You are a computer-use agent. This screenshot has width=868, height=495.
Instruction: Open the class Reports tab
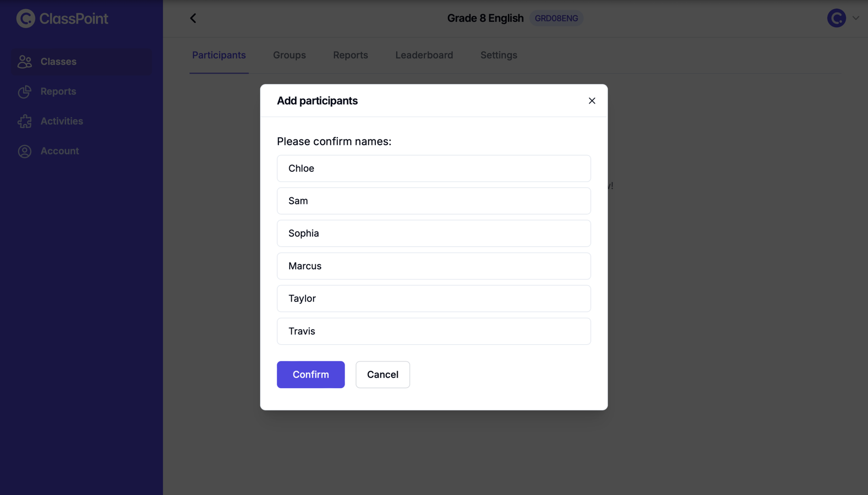coord(350,55)
